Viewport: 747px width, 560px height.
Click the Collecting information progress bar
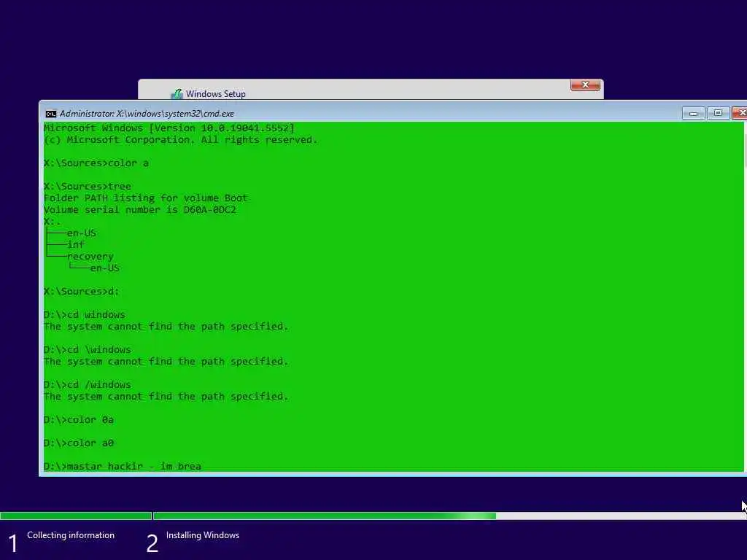(76, 516)
